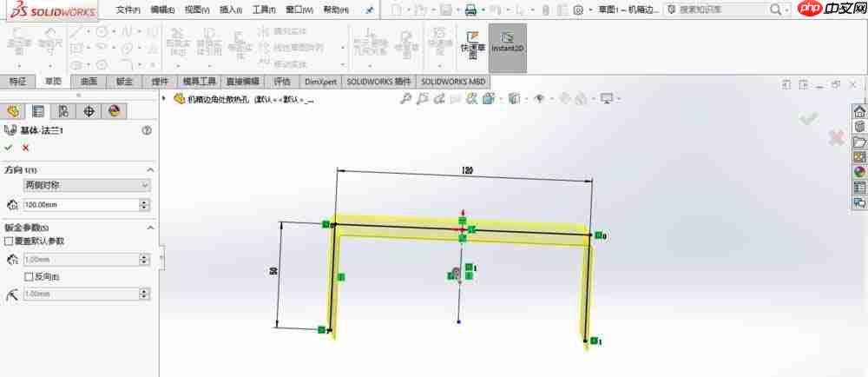Image resolution: width=868 pixels, height=377 pixels.
Task: Open the 窗口 menu
Action: click(299, 10)
